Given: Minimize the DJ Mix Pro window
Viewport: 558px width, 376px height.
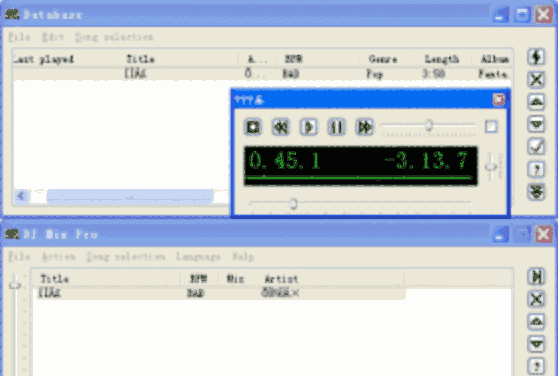Looking at the screenshot, I should [500, 235].
